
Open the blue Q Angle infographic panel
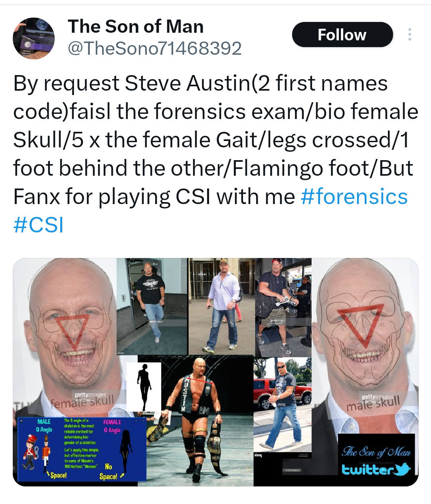coord(82,449)
